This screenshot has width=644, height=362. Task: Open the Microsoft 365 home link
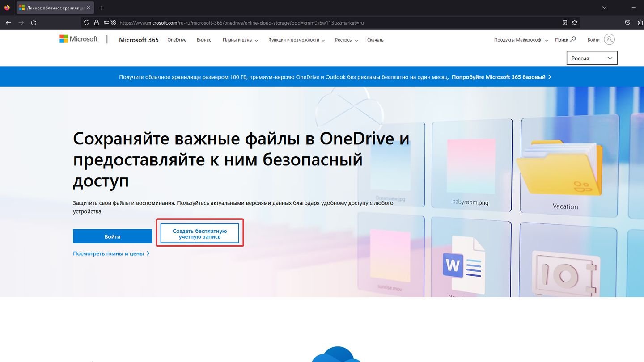point(139,40)
